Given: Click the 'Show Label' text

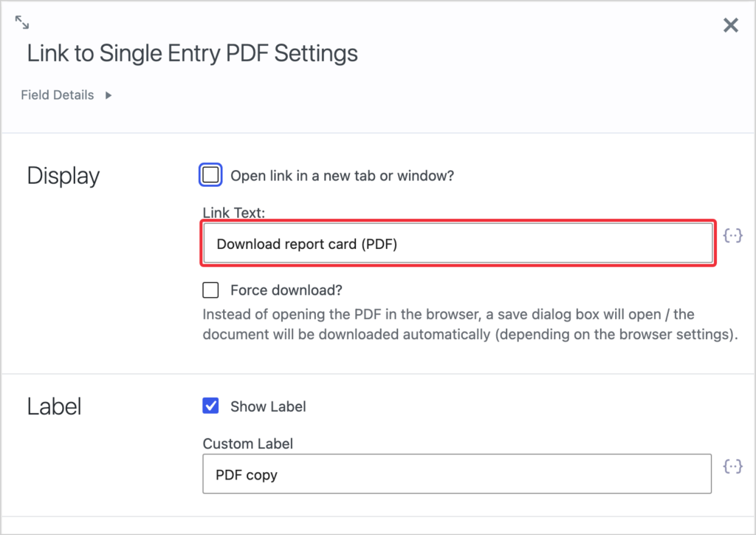Looking at the screenshot, I should tap(268, 406).
